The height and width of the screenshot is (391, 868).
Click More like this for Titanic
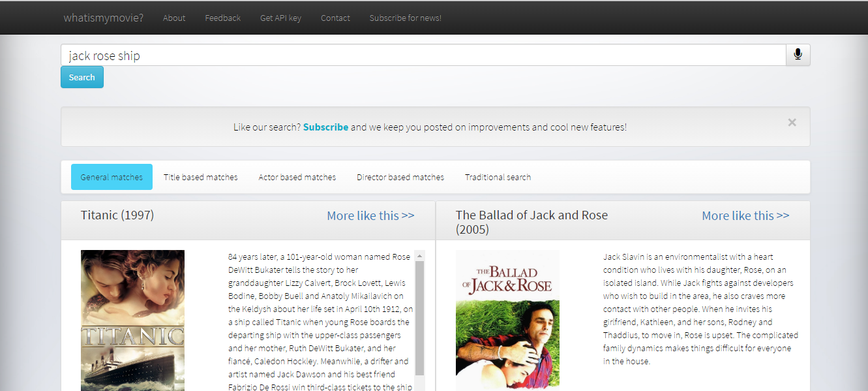370,215
